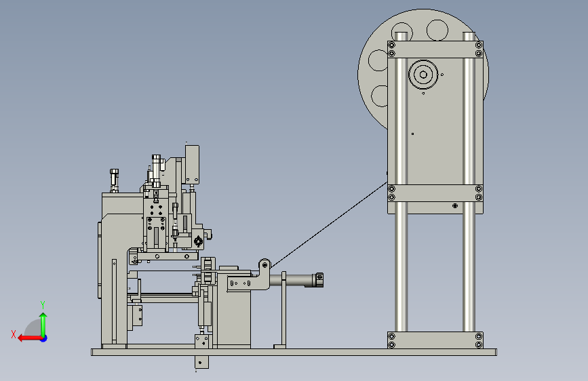Select the horizontal cylinder beside the pivot arm
Screen dimensions: 588x381
pyautogui.click(x=296, y=280)
